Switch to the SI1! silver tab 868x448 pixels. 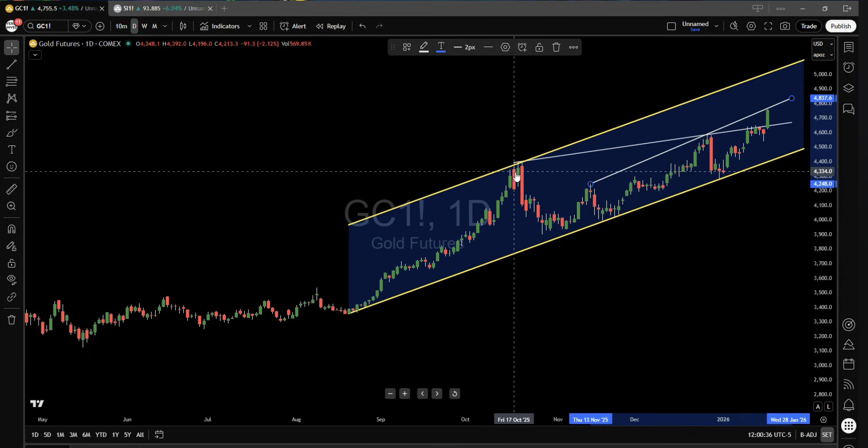tap(162, 8)
